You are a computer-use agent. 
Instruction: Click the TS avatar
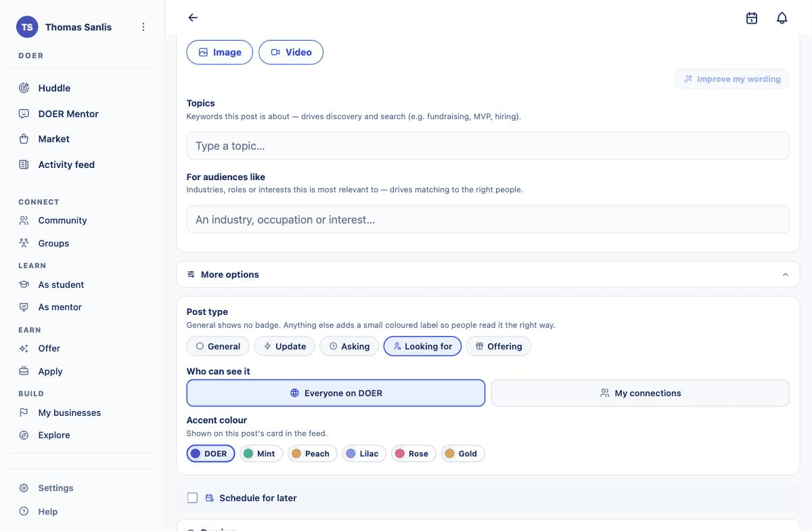pyautogui.click(x=27, y=27)
